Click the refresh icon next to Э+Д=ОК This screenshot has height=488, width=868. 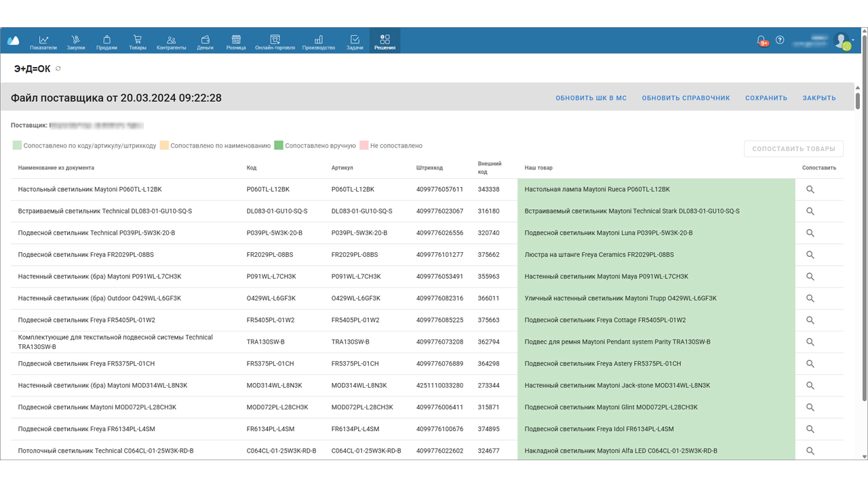tap(58, 68)
